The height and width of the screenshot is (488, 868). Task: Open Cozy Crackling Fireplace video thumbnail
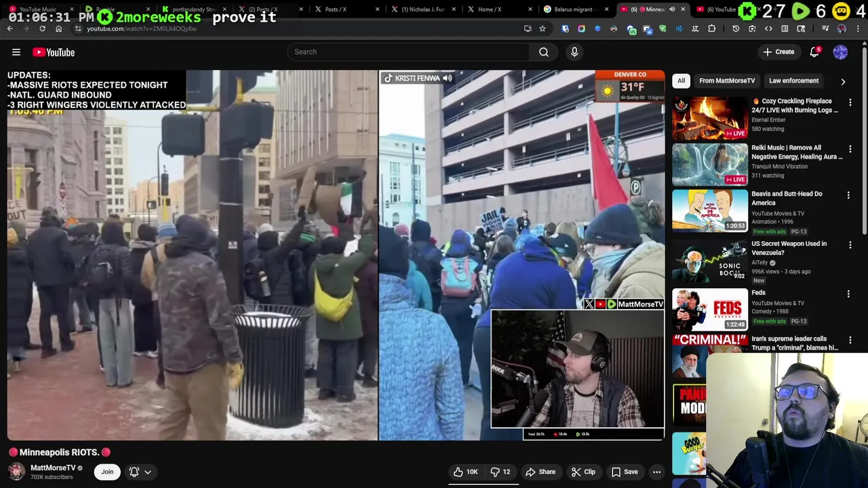(710, 118)
